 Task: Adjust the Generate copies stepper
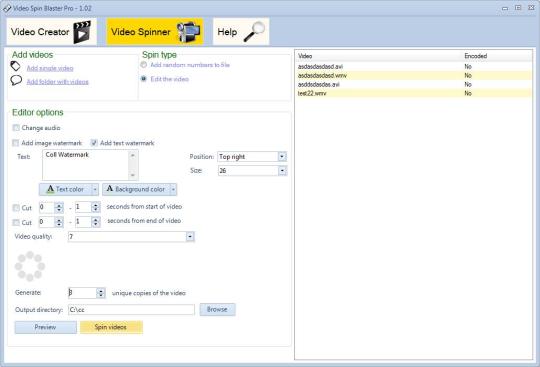(101, 293)
